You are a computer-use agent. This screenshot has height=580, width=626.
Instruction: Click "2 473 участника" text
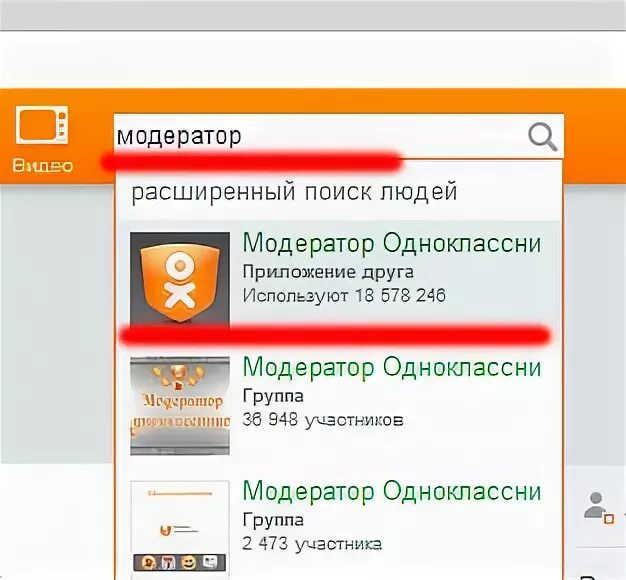pos(312,544)
